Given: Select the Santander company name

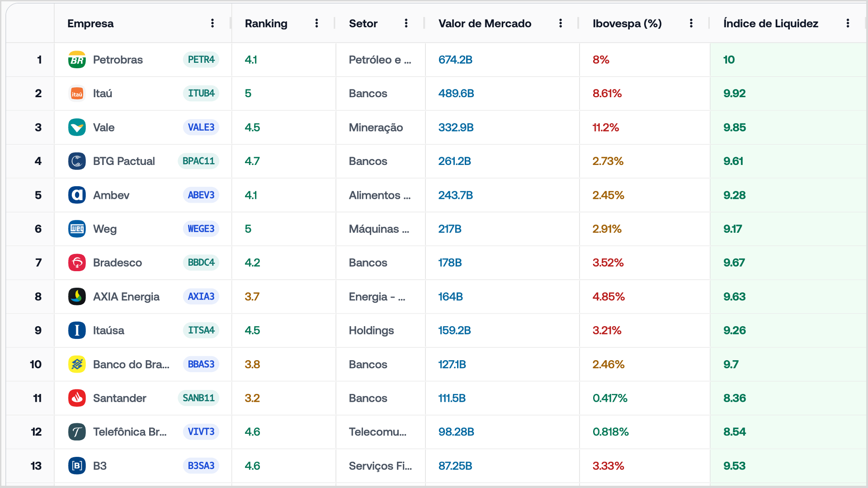Looking at the screenshot, I should (x=120, y=398).
